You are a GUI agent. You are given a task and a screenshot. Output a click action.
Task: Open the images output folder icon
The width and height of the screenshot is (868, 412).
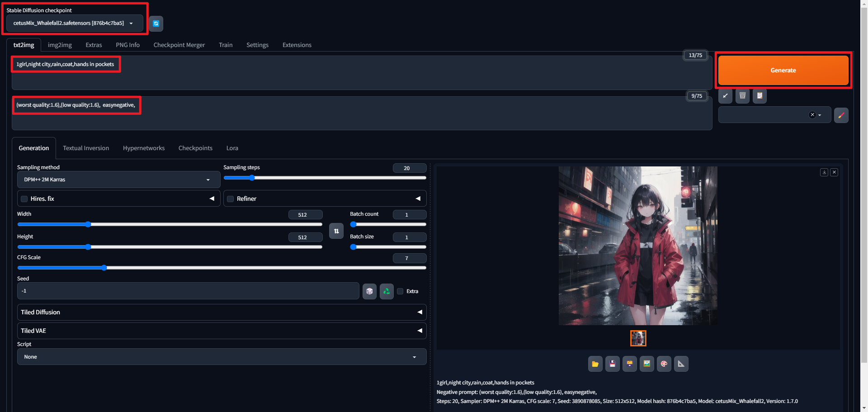point(595,364)
